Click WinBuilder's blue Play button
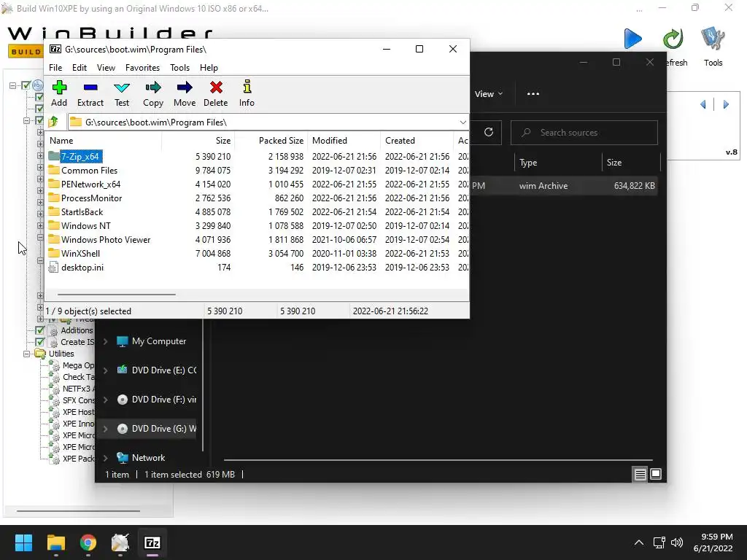 point(632,39)
